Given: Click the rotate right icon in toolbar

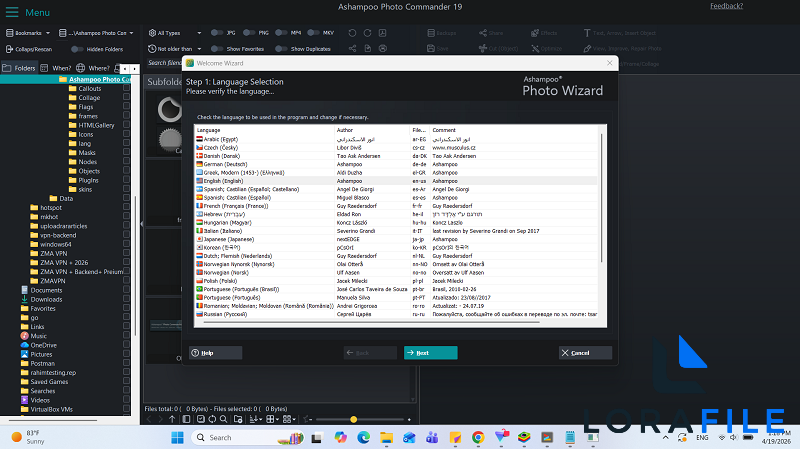Looking at the screenshot, I should coord(367,33).
